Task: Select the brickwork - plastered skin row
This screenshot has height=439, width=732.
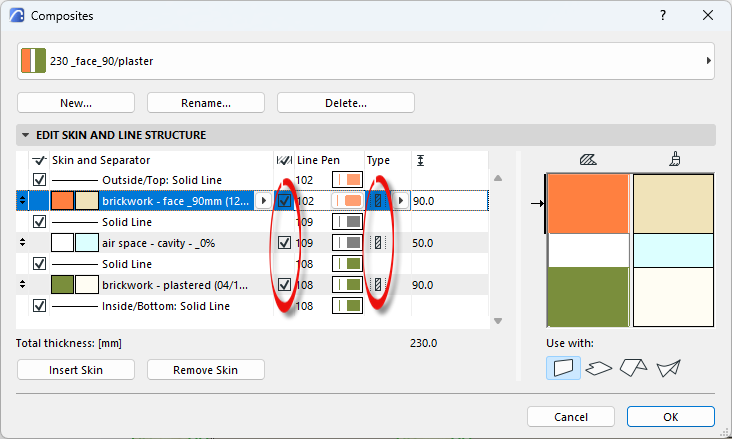Action: pos(252,285)
